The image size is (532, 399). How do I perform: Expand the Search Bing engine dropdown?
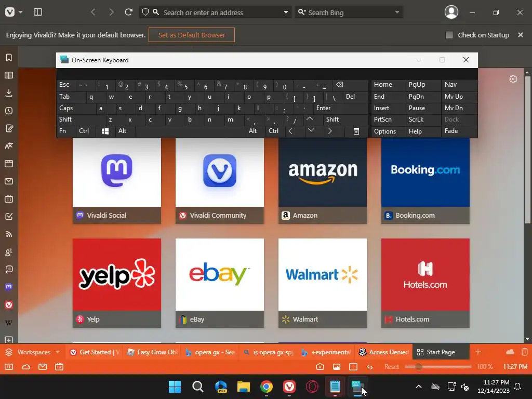pos(397,12)
